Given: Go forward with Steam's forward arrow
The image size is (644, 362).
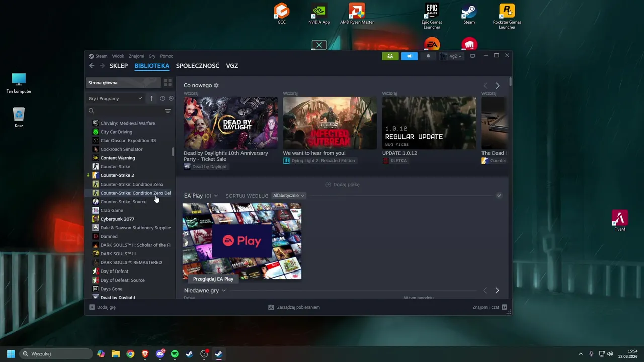Looking at the screenshot, I should point(102,66).
